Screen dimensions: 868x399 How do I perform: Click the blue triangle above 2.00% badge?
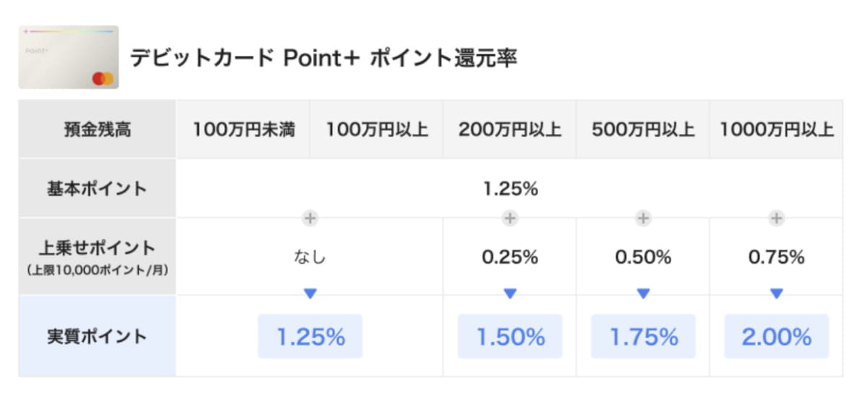click(776, 293)
